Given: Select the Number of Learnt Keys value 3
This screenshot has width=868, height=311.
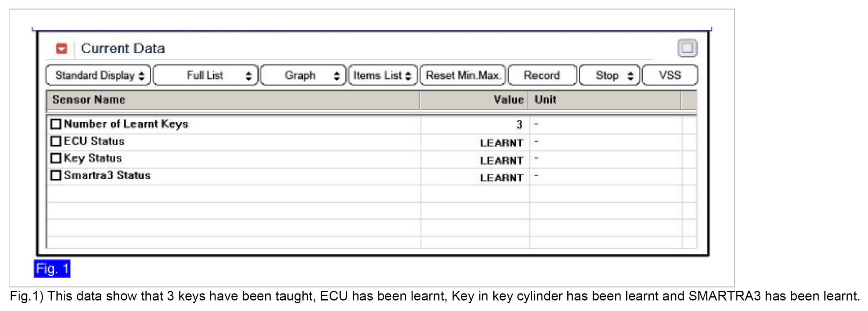Looking at the screenshot, I should click(519, 124).
